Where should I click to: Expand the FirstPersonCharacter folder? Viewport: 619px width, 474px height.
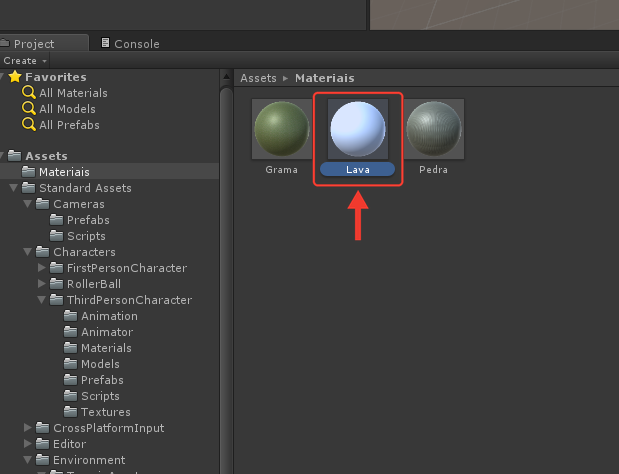[41, 268]
